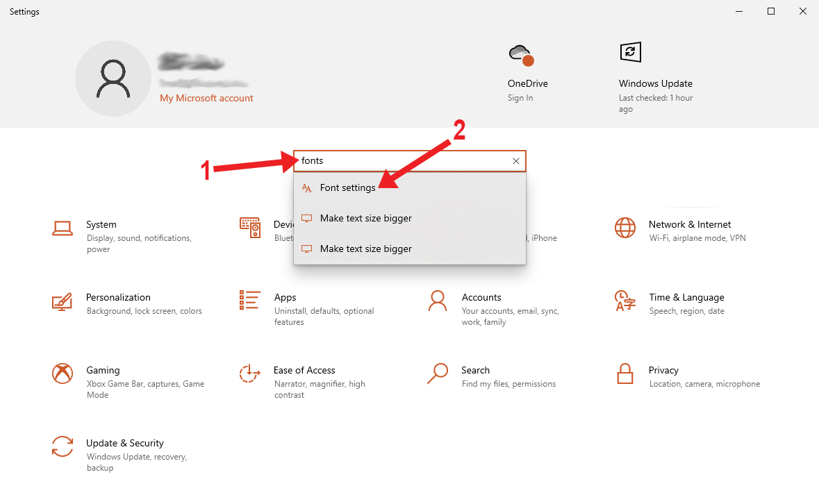Open Update & Security settings
The width and height of the screenshot is (819, 504).
[125, 444]
